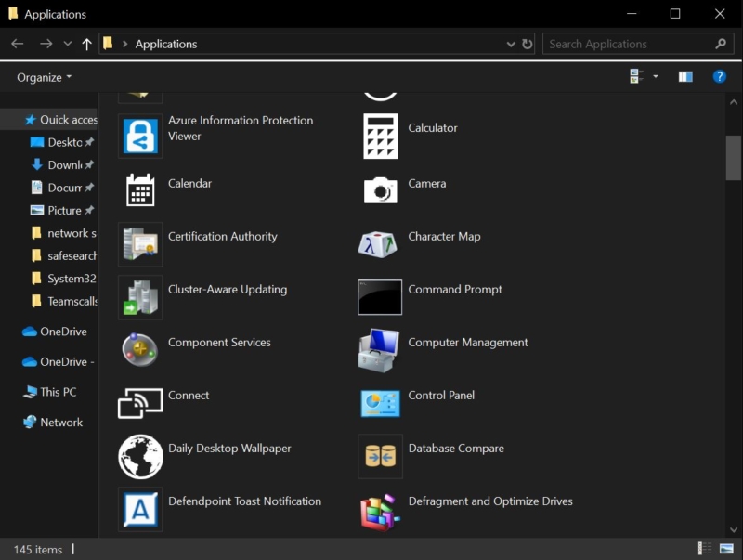Select the Calendar app icon
Screen dimensions: 743x560
coord(140,189)
